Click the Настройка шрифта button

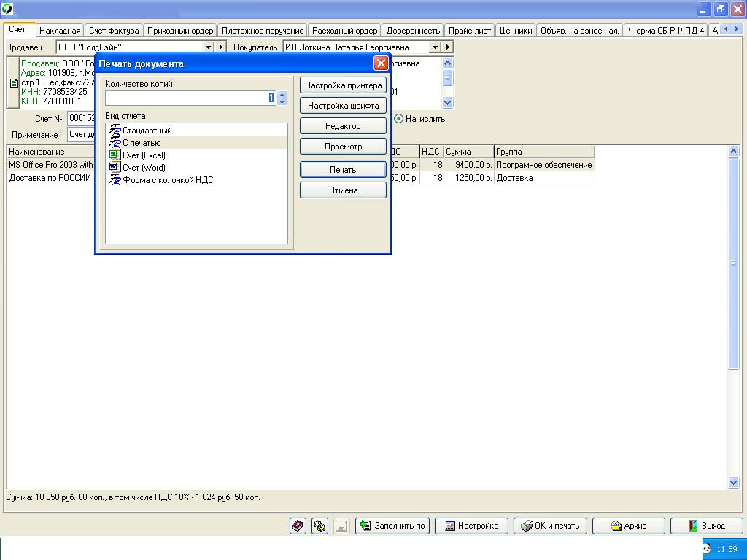[343, 106]
